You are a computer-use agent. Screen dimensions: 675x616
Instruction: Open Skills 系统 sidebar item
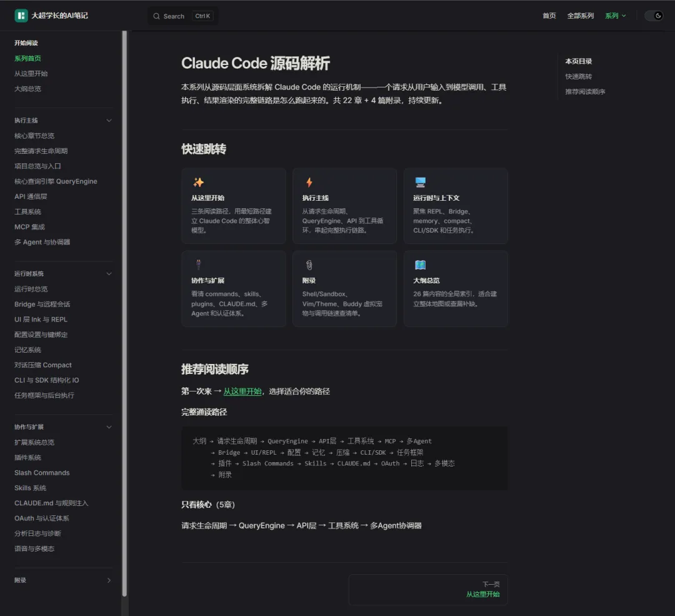(x=30, y=488)
